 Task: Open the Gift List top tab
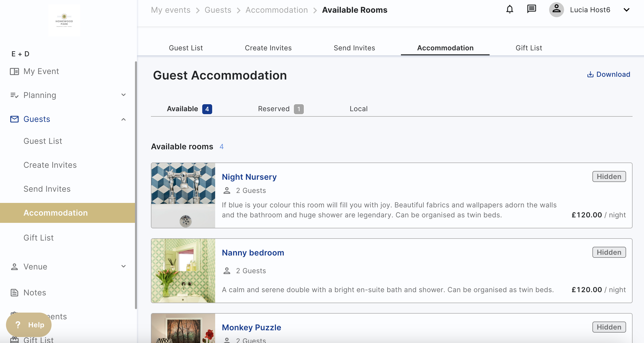click(528, 48)
